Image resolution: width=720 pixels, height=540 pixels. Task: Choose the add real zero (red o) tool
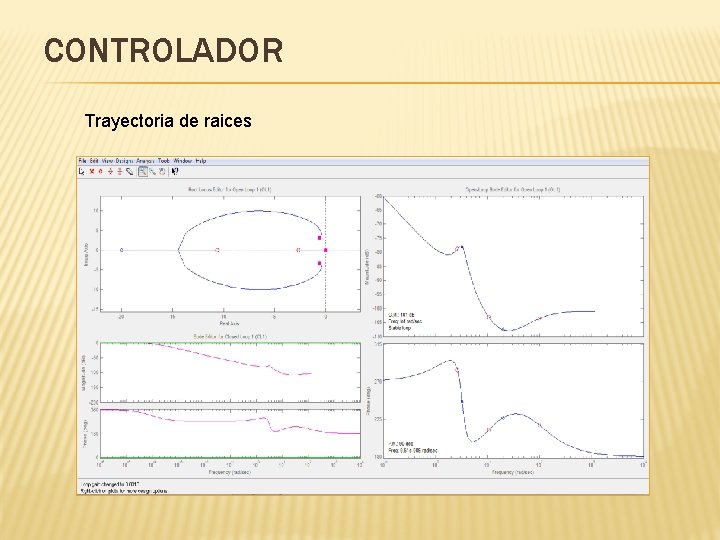[x=101, y=172]
